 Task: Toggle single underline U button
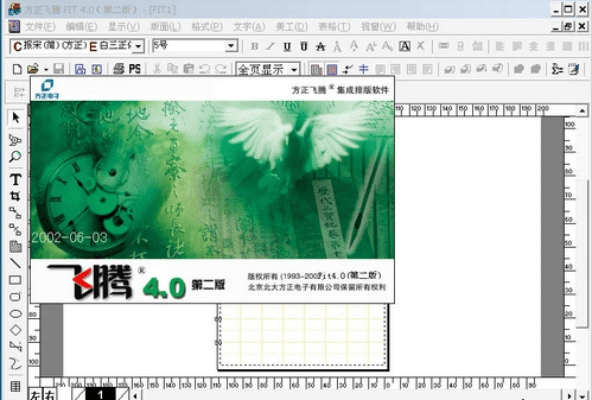click(287, 46)
